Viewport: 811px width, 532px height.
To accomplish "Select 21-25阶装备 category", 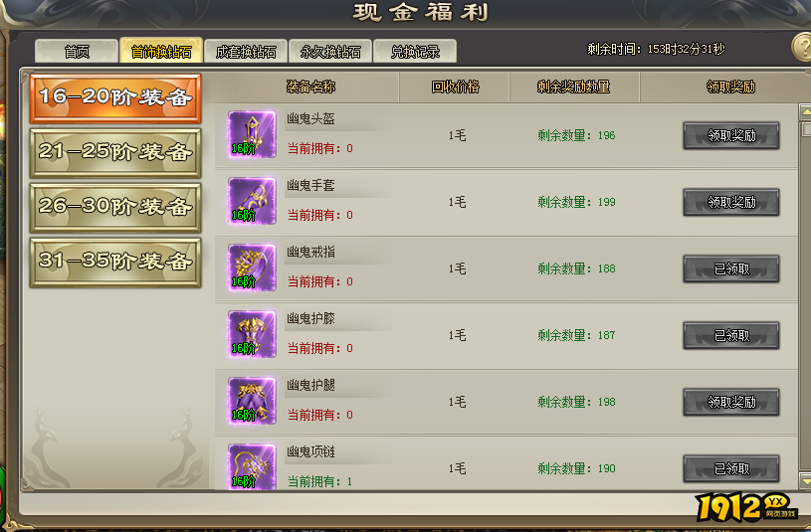I will [115, 152].
